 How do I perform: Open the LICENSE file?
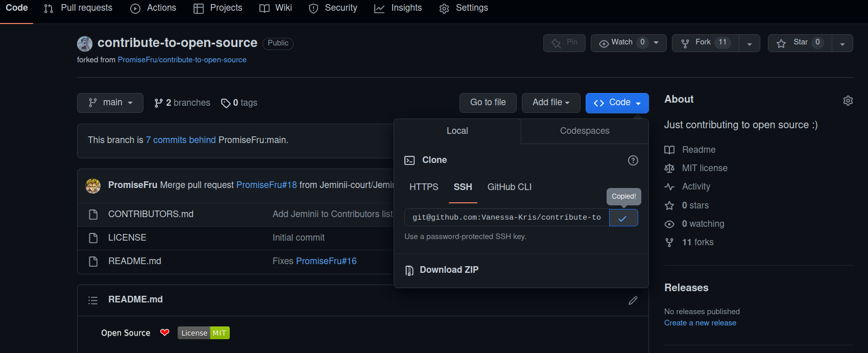tap(127, 238)
